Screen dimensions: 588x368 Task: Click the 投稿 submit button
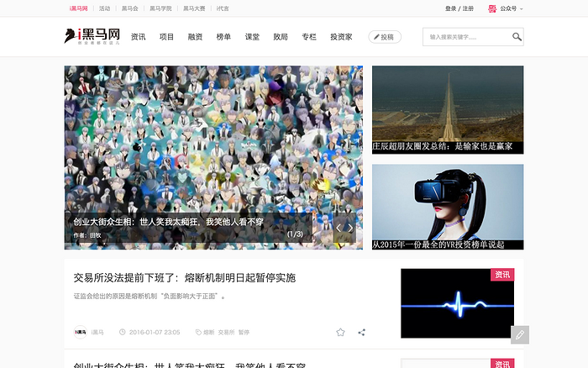(384, 37)
